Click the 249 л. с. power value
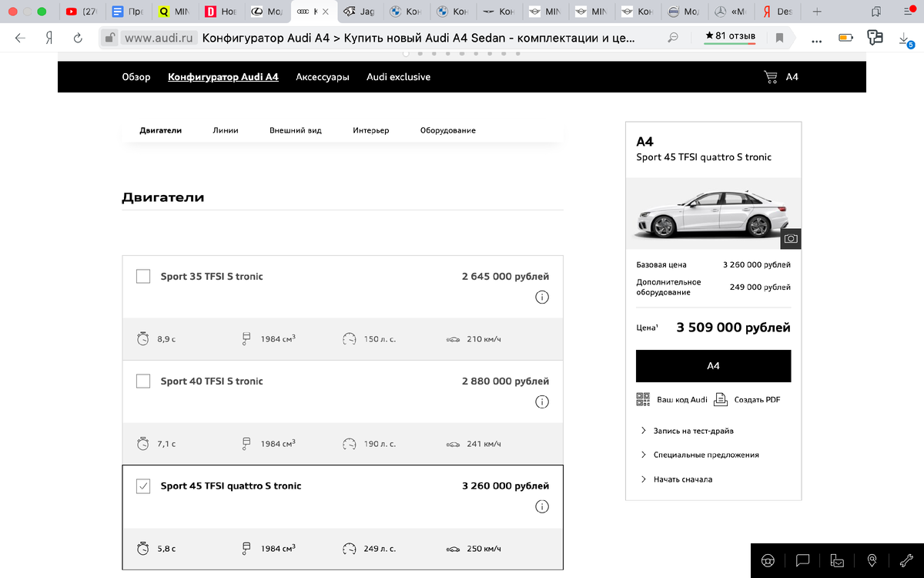The height and width of the screenshot is (578, 924). pyautogui.click(x=380, y=549)
